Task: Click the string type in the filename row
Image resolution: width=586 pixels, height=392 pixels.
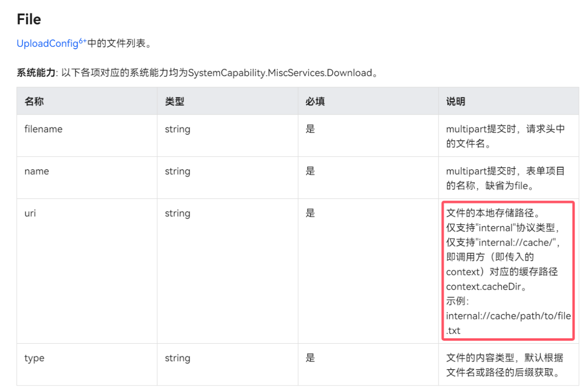Action: pos(178,129)
